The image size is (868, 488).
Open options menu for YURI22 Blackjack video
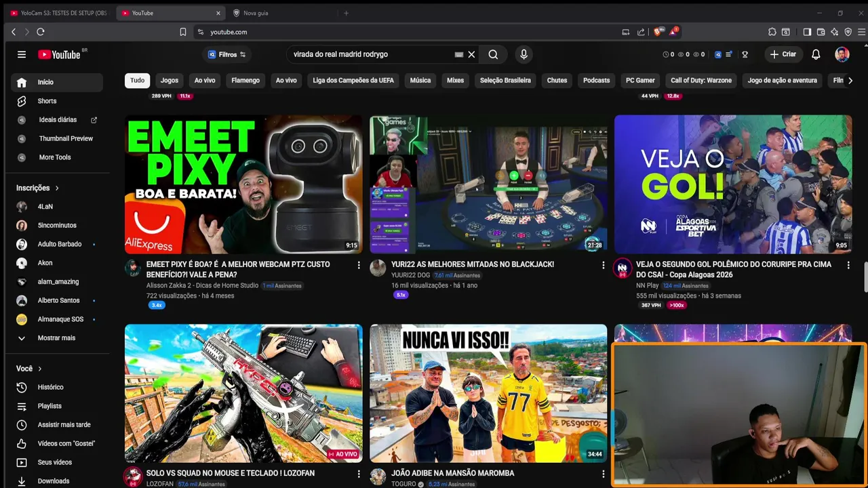click(x=604, y=265)
